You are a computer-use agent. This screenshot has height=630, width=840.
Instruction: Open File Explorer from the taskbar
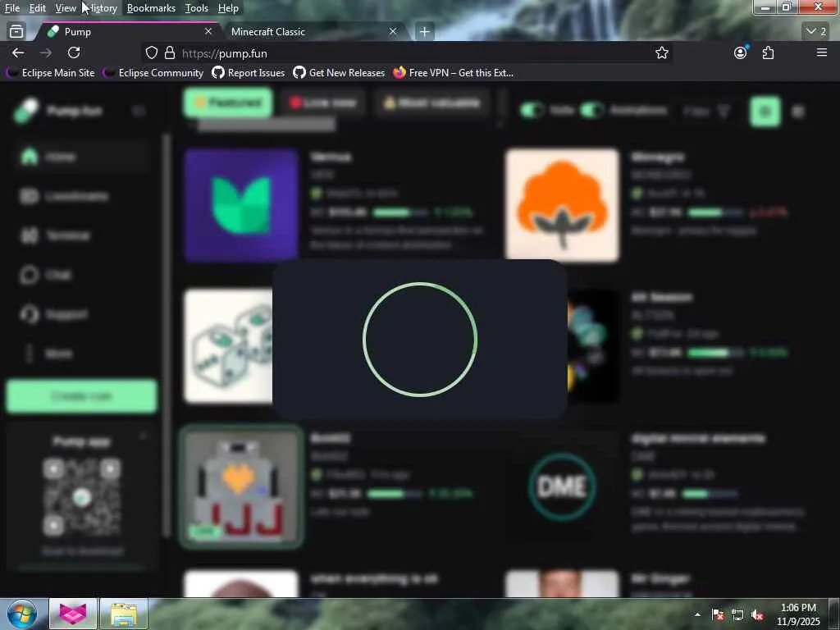[124, 614]
